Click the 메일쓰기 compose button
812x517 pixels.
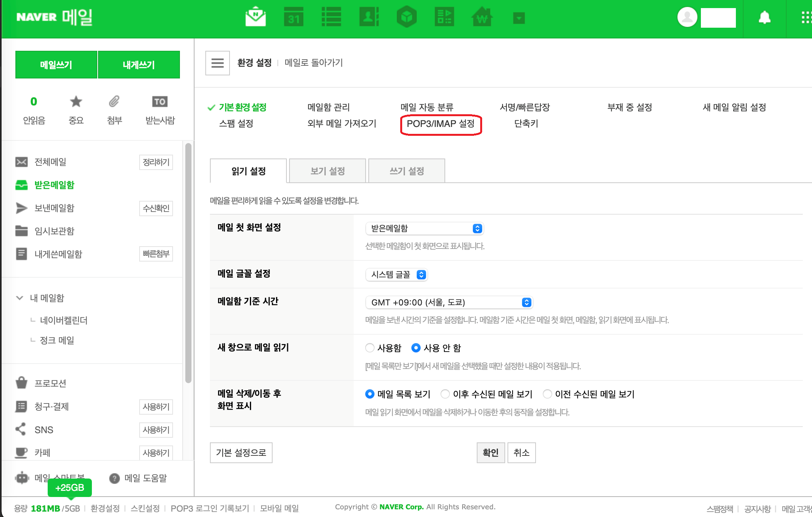pos(56,65)
